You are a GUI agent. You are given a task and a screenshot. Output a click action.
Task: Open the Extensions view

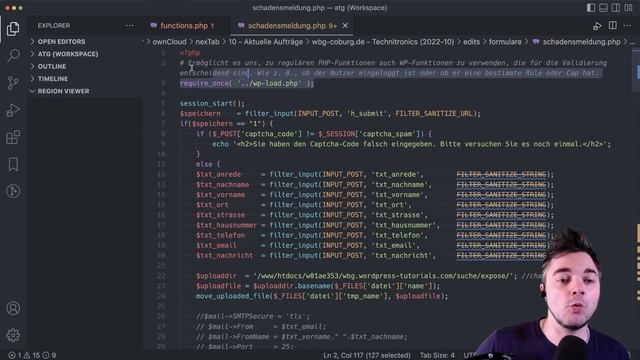13,137
